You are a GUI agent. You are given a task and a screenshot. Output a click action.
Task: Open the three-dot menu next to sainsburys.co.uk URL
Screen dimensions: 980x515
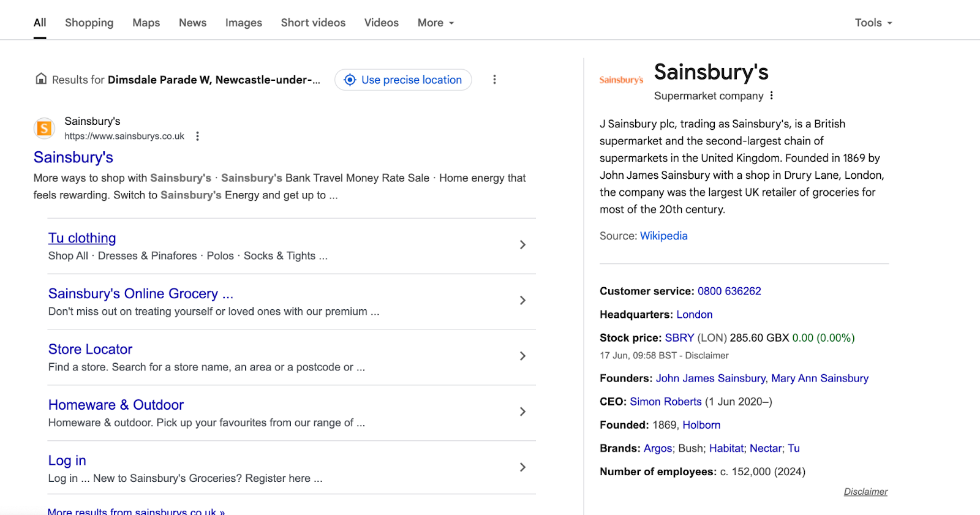pyautogui.click(x=197, y=136)
